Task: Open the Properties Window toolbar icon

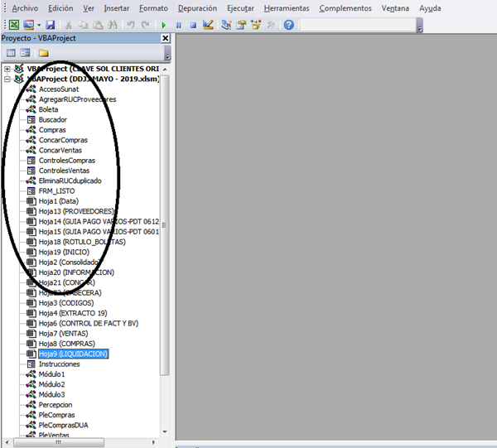Action: pyautogui.click(x=241, y=25)
